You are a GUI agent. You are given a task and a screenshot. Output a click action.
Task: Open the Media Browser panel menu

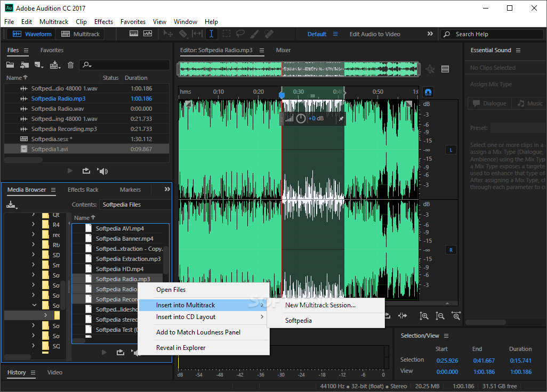(x=53, y=190)
